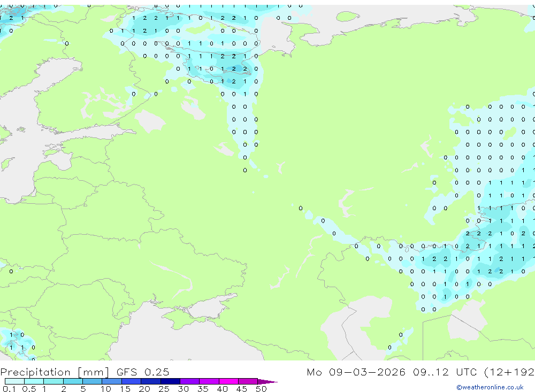
Task: Click the '0.1' legend scale label
Action: (9, 389)
